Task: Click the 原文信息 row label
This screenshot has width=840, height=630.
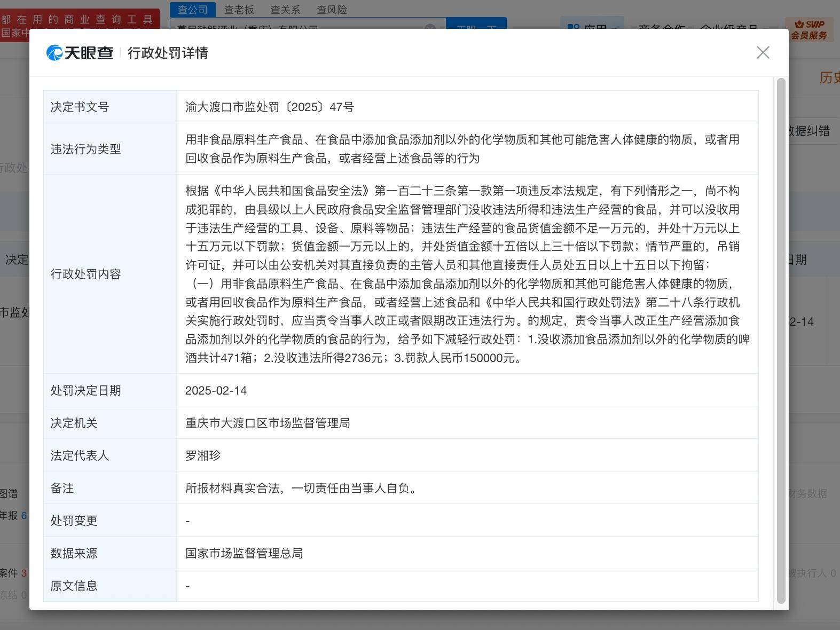Action: click(x=74, y=586)
